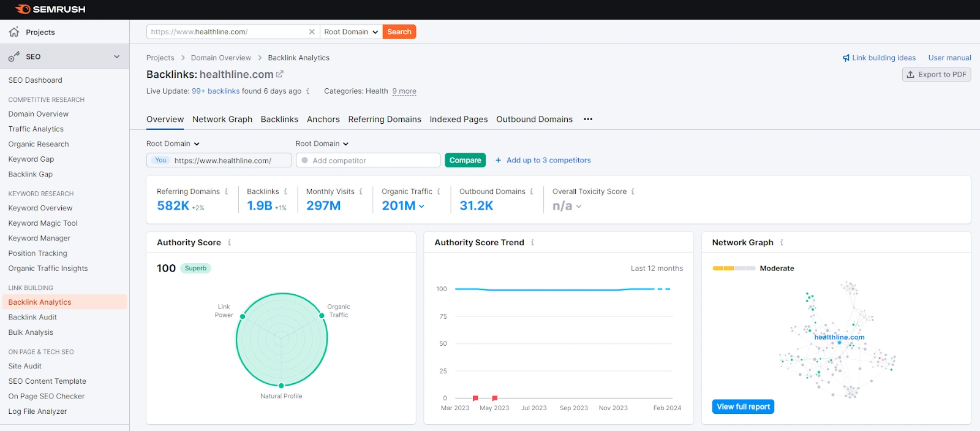This screenshot has width=980, height=431.
Task: Click Live Update info icon
Action: [307, 91]
